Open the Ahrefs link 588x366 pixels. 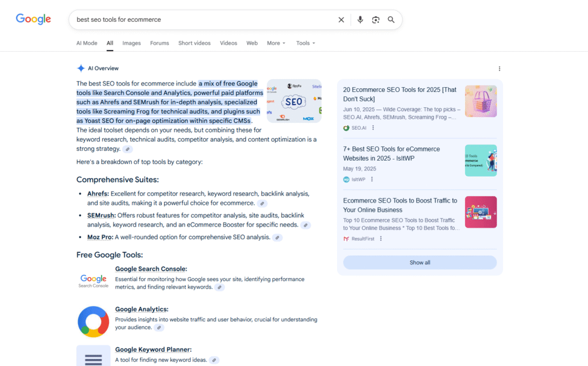[x=98, y=193]
